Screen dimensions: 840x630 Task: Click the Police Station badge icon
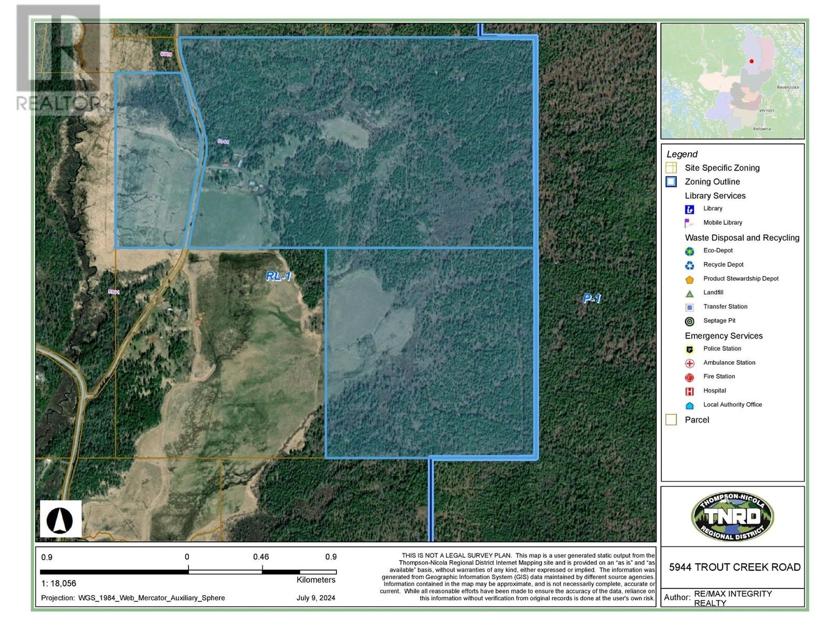click(689, 349)
